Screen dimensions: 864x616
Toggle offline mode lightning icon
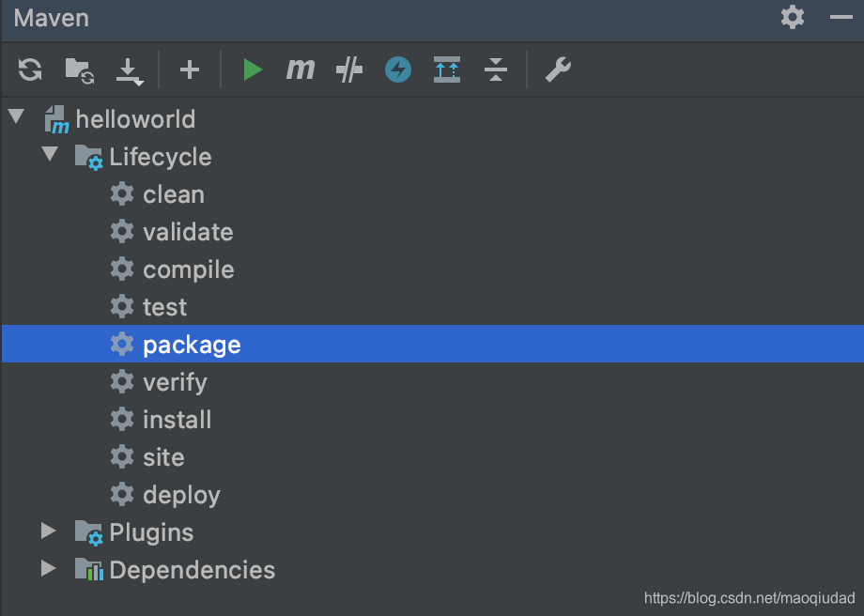(x=398, y=70)
